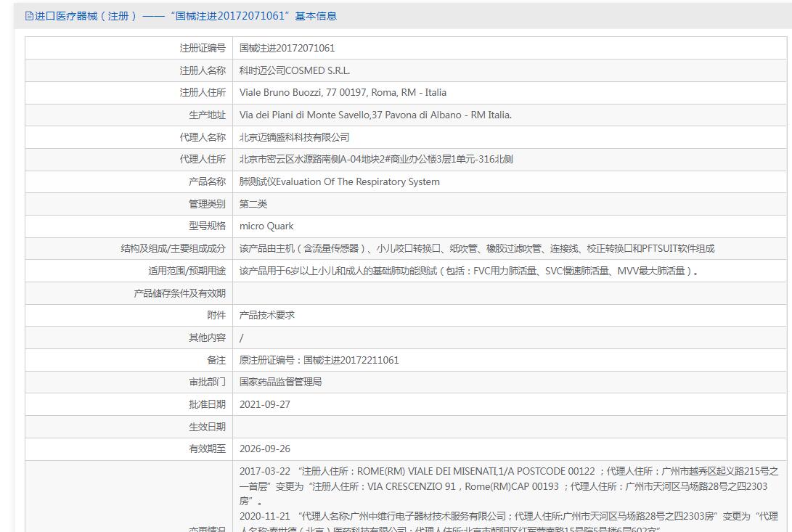
Task: Click the 代理人名称 label
Action: tap(203, 137)
